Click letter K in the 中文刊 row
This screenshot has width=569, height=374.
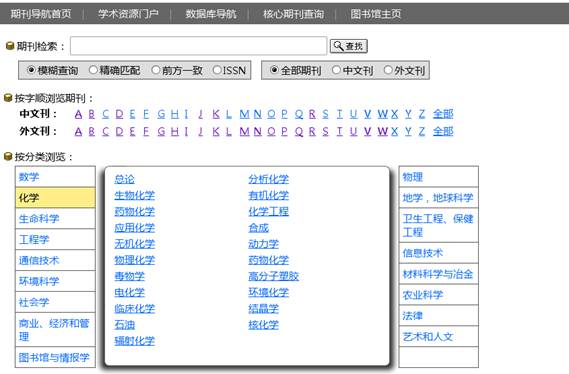[x=216, y=114]
